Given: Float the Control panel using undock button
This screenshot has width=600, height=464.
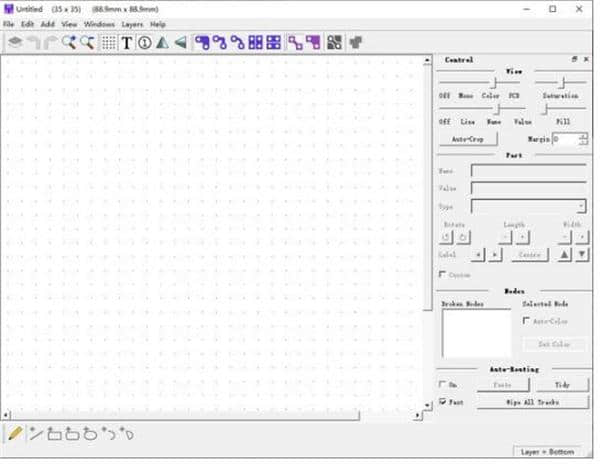Looking at the screenshot, I should click(574, 60).
